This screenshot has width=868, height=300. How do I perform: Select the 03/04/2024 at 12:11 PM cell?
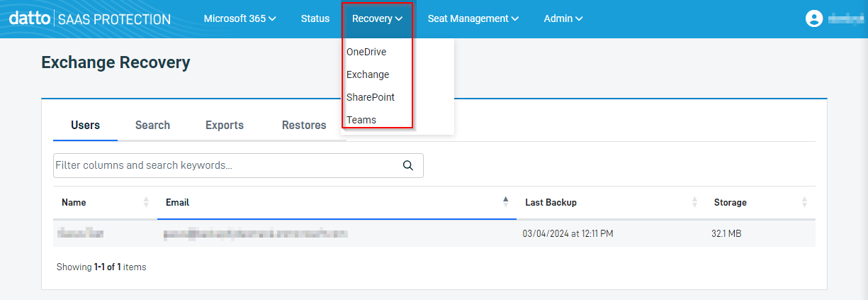[x=568, y=233]
